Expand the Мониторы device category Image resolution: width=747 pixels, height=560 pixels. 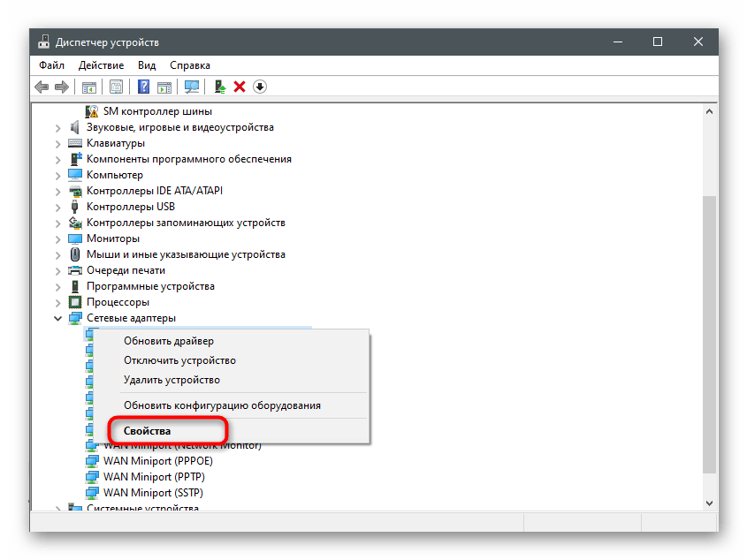pyautogui.click(x=58, y=238)
